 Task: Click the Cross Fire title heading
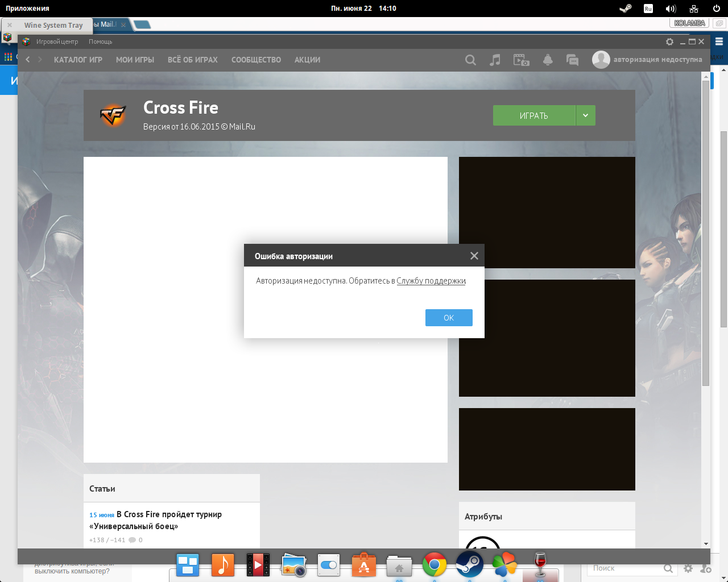click(x=181, y=108)
